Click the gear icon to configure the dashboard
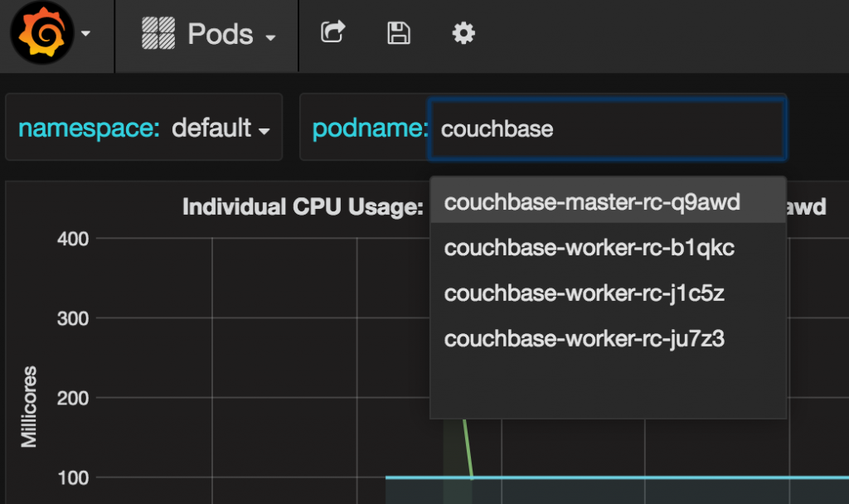Viewport: 849px width, 504px height. 463,33
